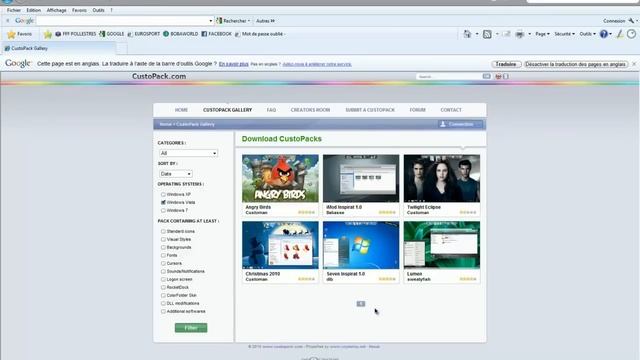Click the red icon beside site search

[x=498, y=76]
